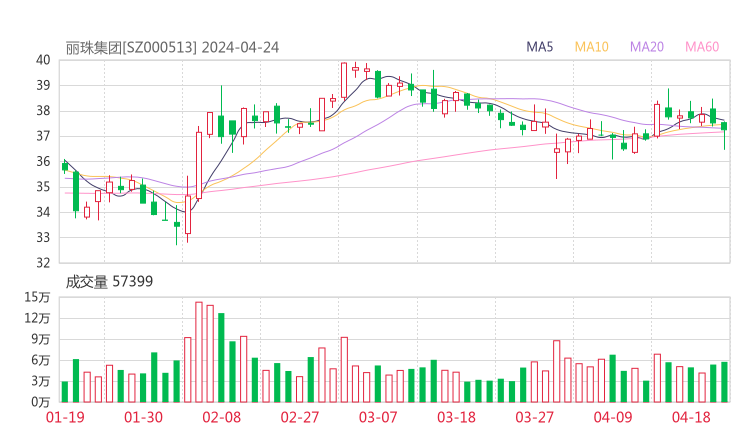Click the 3万 volume axis label

[41, 381]
